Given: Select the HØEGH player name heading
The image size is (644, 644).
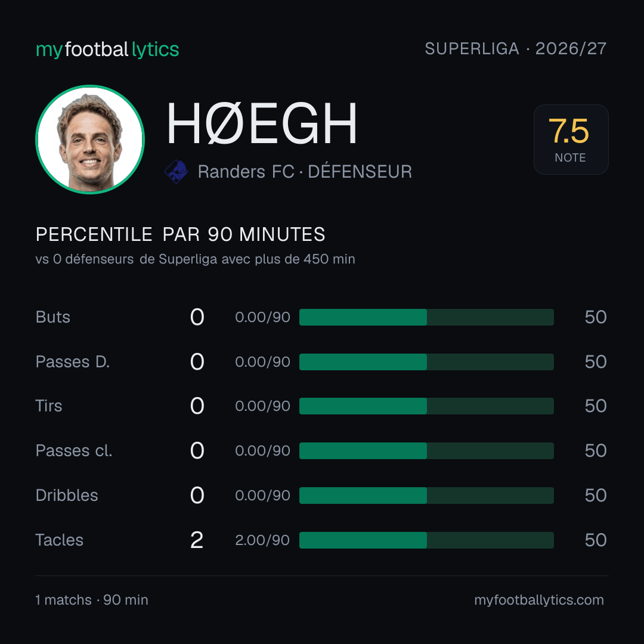Looking at the screenshot, I should tap(262, 123).
